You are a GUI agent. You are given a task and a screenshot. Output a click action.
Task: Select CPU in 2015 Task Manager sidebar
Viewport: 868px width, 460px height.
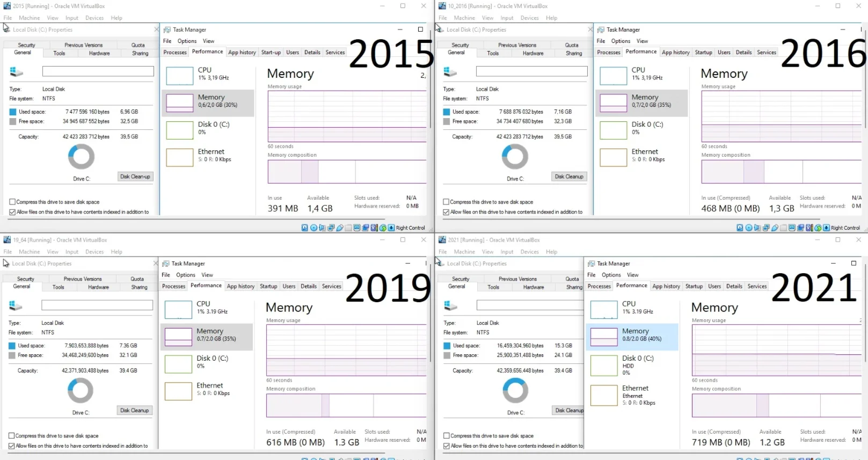pyautogui.click(x=208, y=76)
